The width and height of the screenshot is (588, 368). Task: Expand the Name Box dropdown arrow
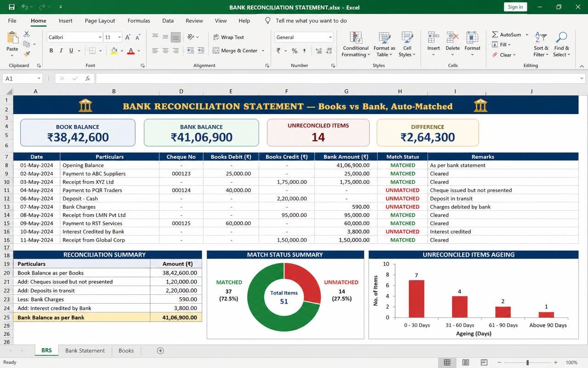pyautogui.click(x=39, y=79)
